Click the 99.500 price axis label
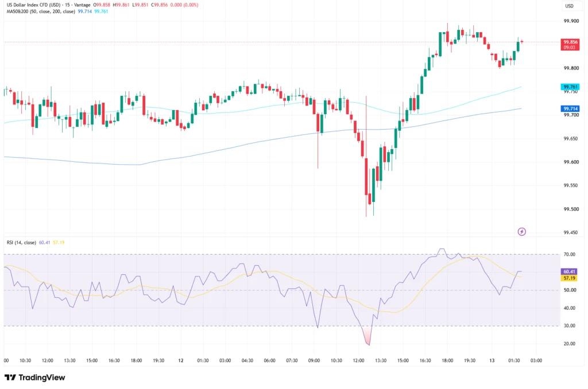The width and height of the screenshot is (588, 389). coord(571,209)
